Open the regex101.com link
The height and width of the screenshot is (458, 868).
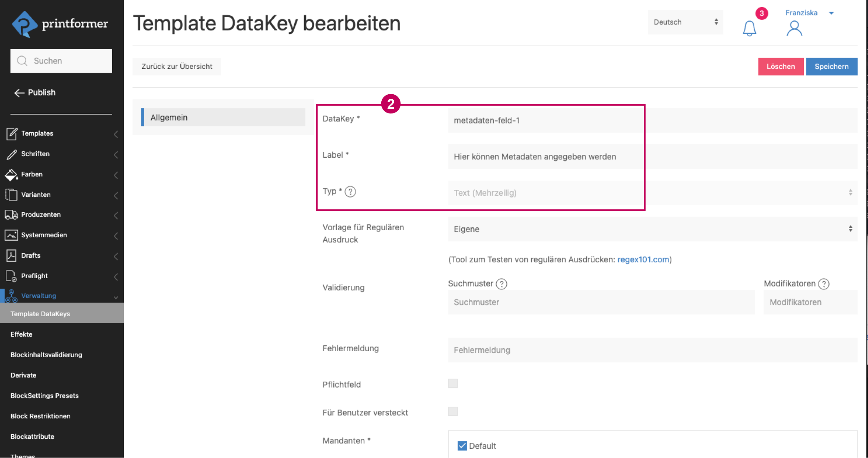[x=643, y=259]
